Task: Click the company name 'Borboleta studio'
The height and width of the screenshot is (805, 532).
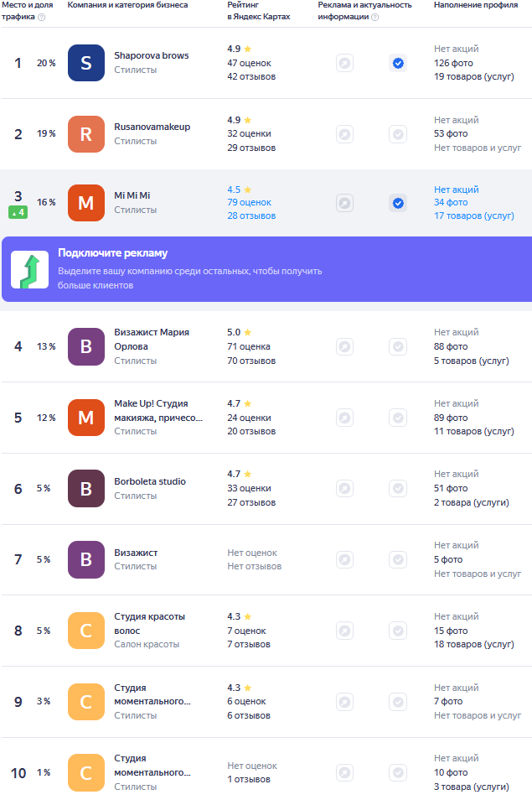Action: click(x=150, y=481)
